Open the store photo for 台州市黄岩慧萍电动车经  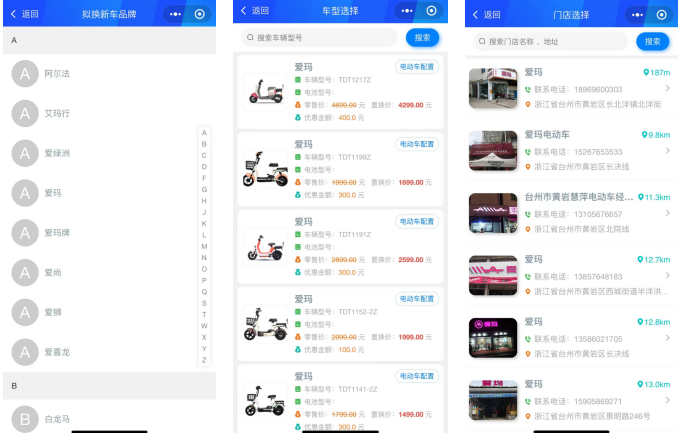tap(493, 213)
